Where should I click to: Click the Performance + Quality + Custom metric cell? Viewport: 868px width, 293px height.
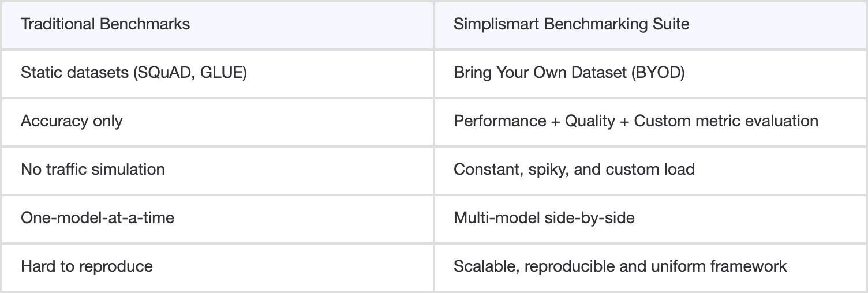tap(635, 121)
